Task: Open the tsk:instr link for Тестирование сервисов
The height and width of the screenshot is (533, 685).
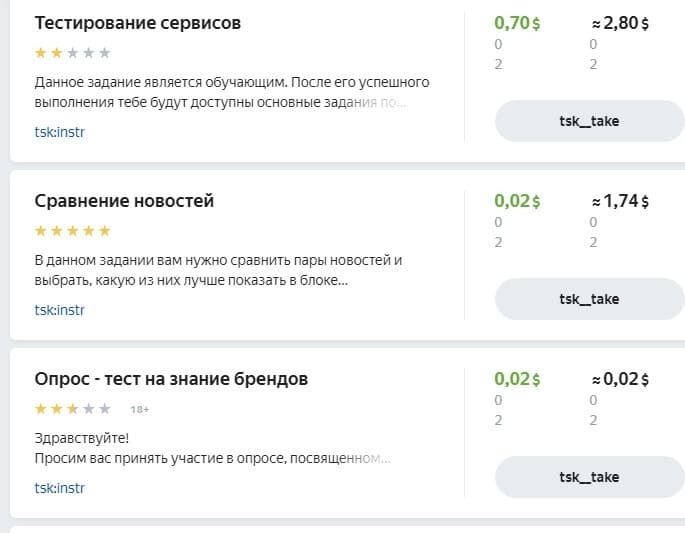Action: click(x=60, y=132)
